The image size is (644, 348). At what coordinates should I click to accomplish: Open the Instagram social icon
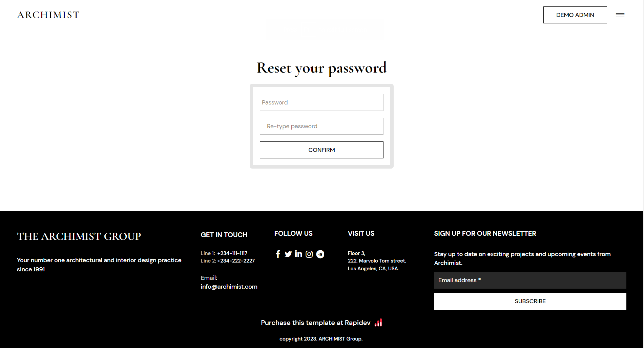tap(309, 254)
